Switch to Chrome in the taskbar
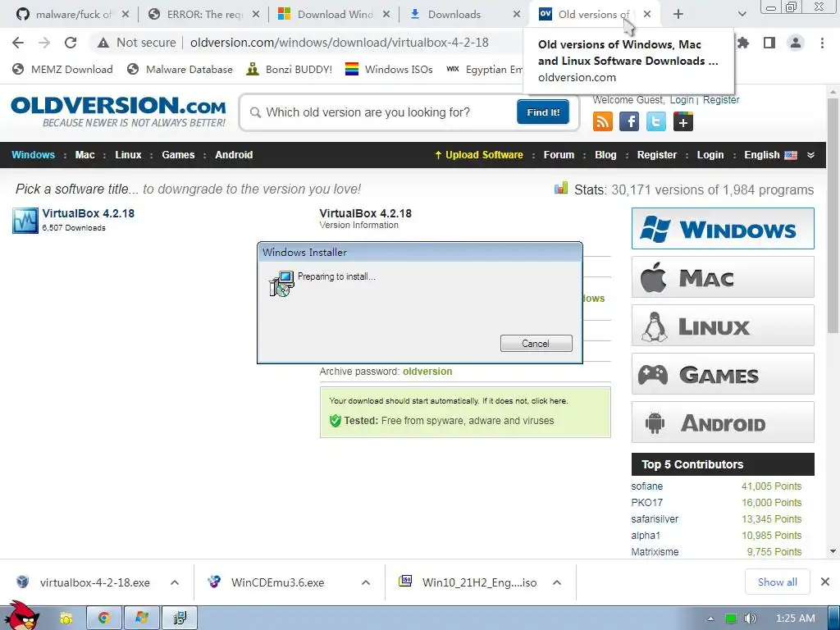840x630 pixels. pos(104,619)
